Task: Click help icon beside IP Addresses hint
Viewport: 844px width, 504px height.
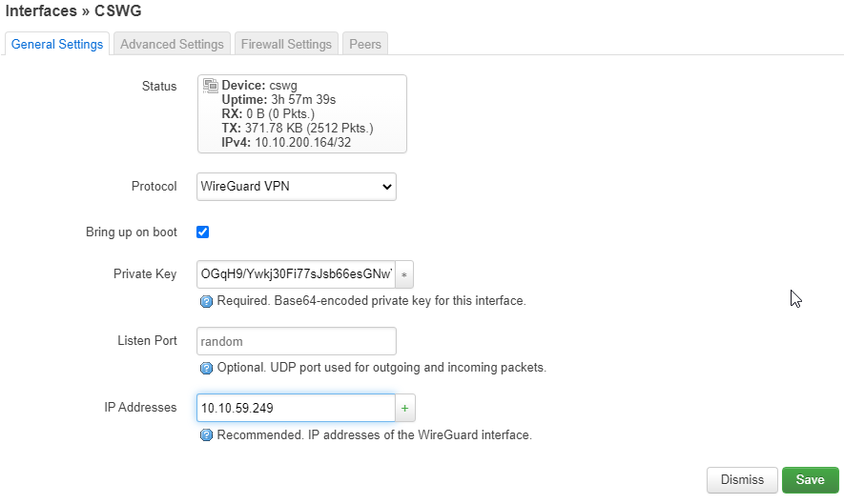Action: (x=206, y=435)
